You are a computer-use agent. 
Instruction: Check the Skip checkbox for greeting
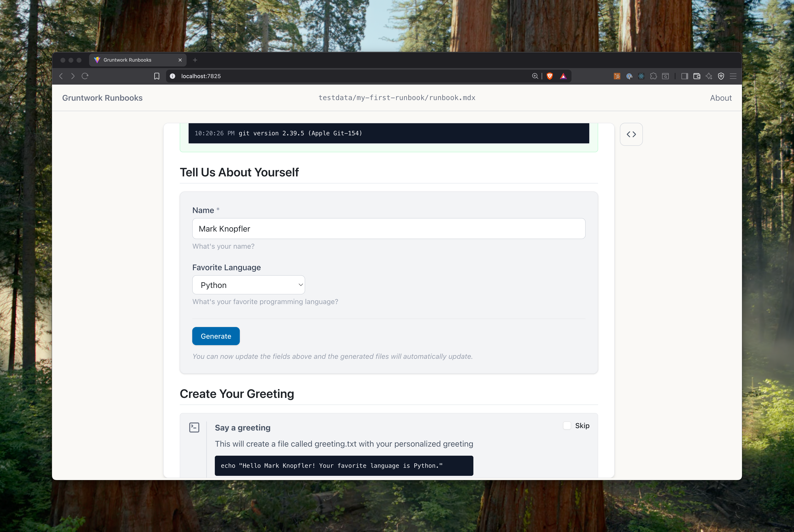point(567,425)
